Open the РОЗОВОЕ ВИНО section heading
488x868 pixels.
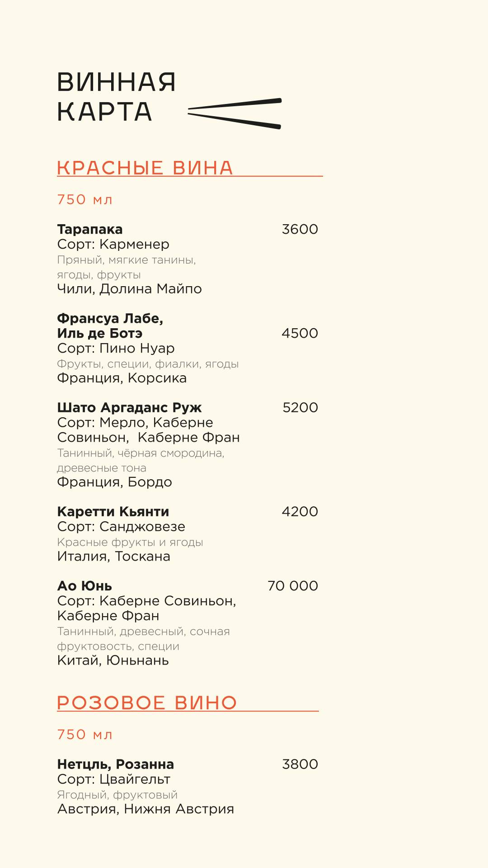(147, 703)
